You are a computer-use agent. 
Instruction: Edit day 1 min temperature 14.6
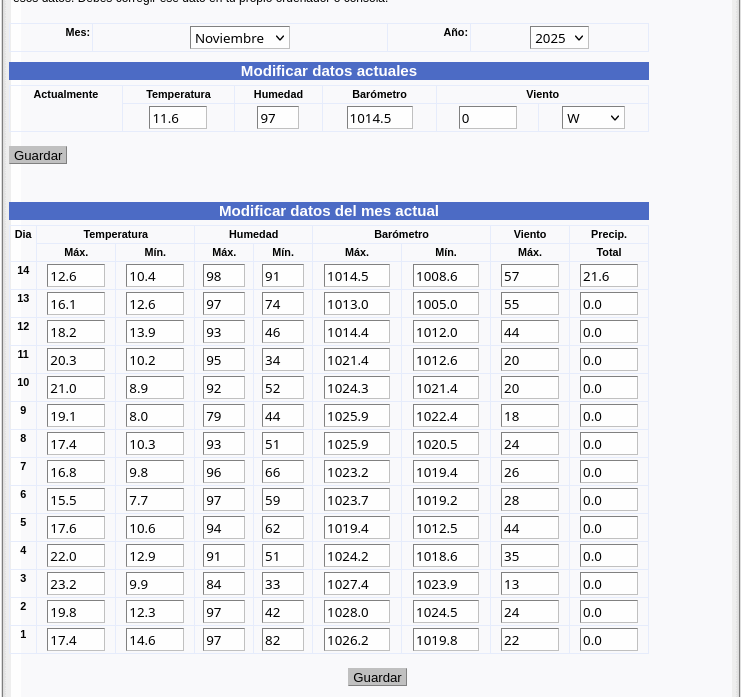click(x=155, y=640)
